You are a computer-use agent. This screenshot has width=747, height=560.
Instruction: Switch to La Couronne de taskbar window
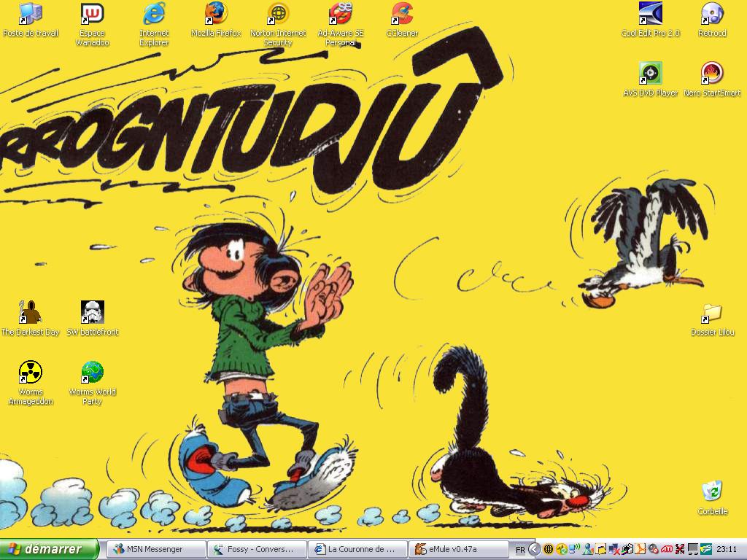tap(358, 549)
